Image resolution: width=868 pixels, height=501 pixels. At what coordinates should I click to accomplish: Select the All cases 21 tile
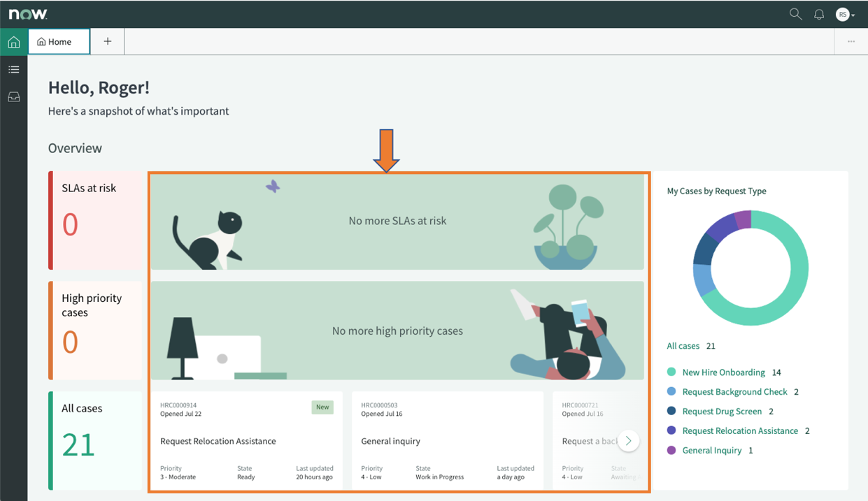click(x=95, y=440)
